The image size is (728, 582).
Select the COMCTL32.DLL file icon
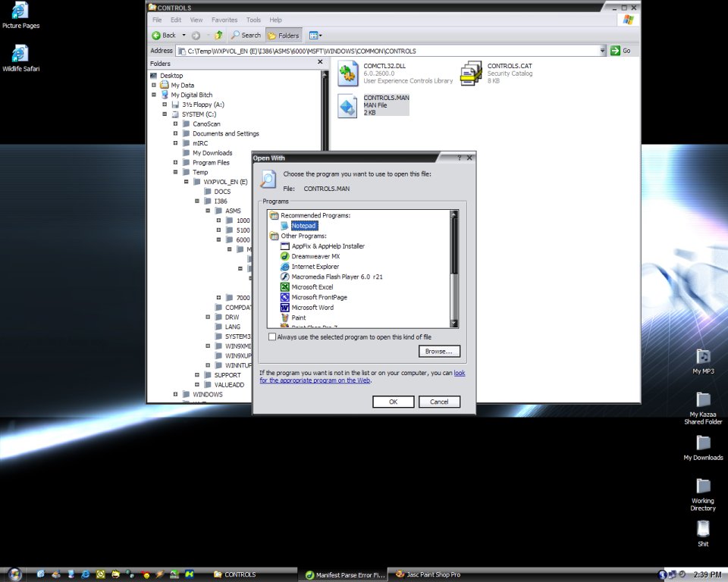pos(348,74)
